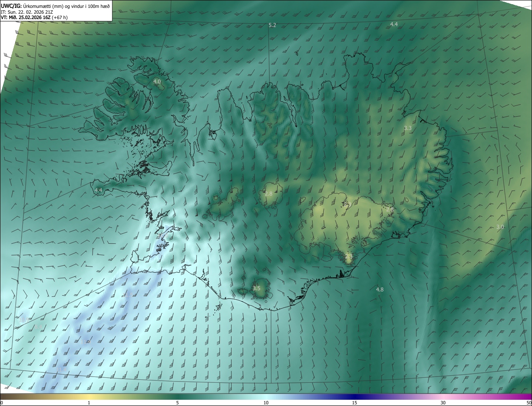This screenshot has width=532, height=406.
Task: Click the 3.5 value label on the southern glacier
Action: pos(256,289)
